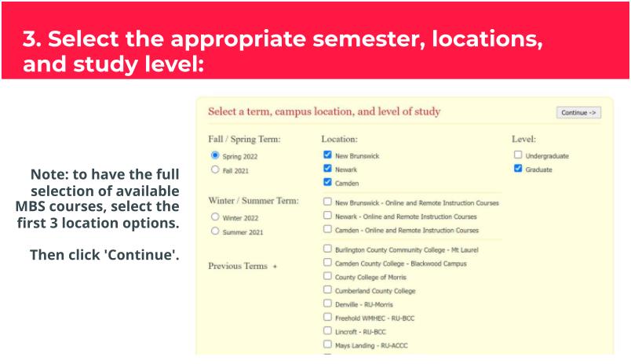The image size is (631, 364).
Task: Expand Previous Terms with plus sign
Action: pos(275,267)
